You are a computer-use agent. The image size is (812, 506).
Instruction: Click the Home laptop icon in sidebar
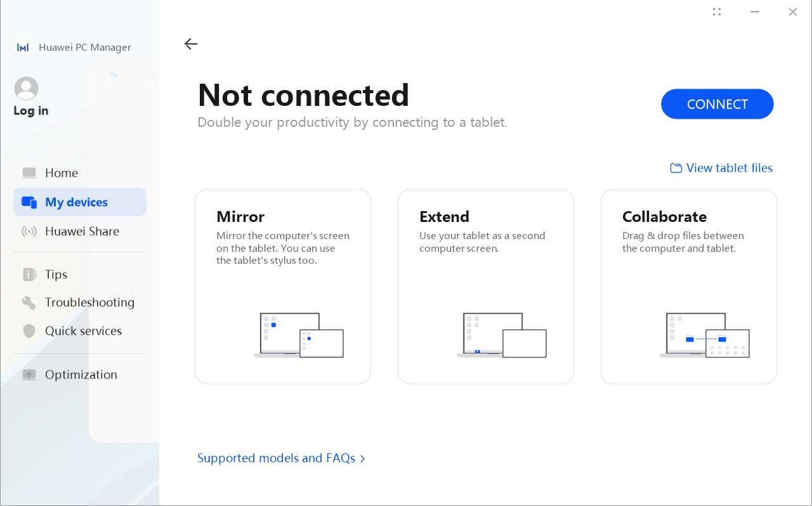point(29,173)
